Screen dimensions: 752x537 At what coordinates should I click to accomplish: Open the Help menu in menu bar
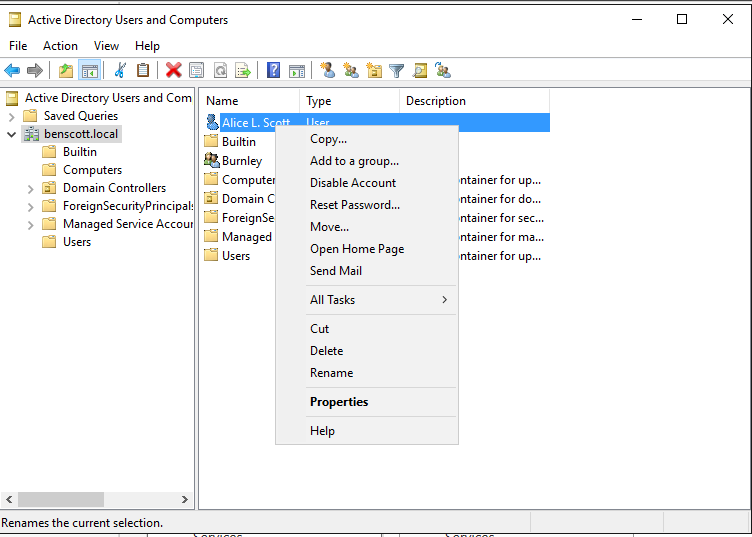pos(147,46)
